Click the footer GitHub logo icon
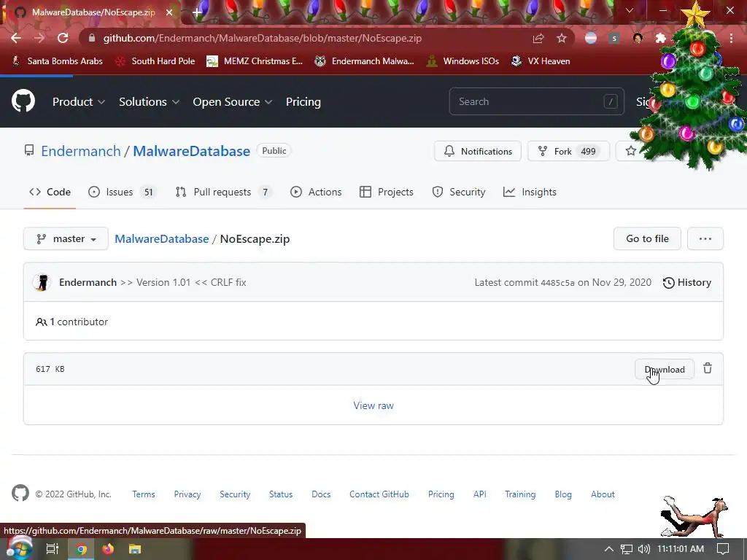 tap(20, 494)
